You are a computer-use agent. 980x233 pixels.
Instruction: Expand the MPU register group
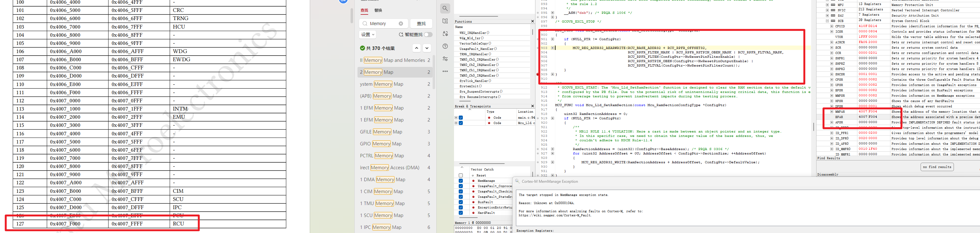827,5
